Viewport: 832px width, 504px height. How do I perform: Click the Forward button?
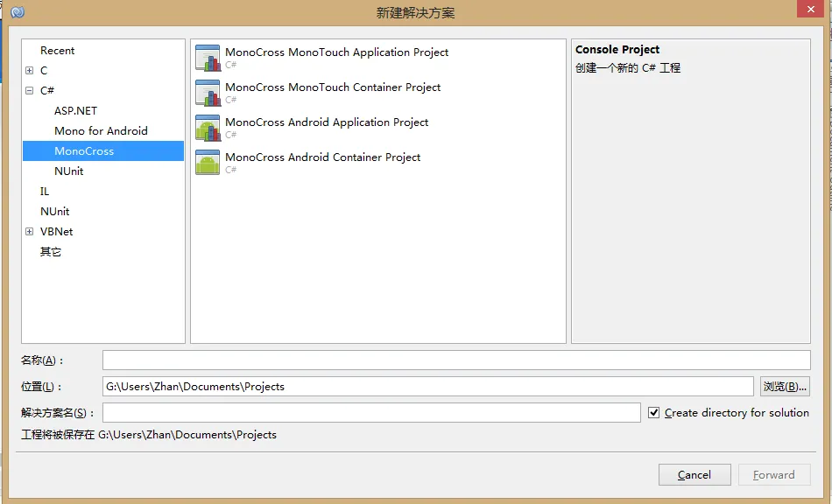(774, 475)
